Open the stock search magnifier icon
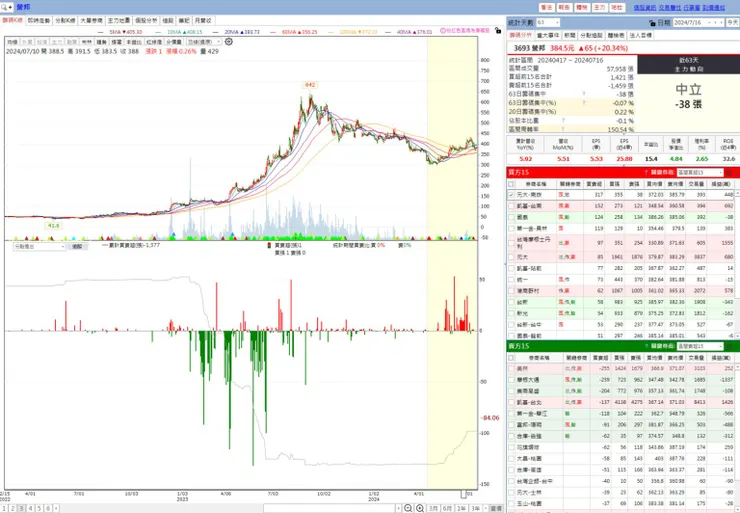This screenshot has height=513, width=740. coord(4,7)
